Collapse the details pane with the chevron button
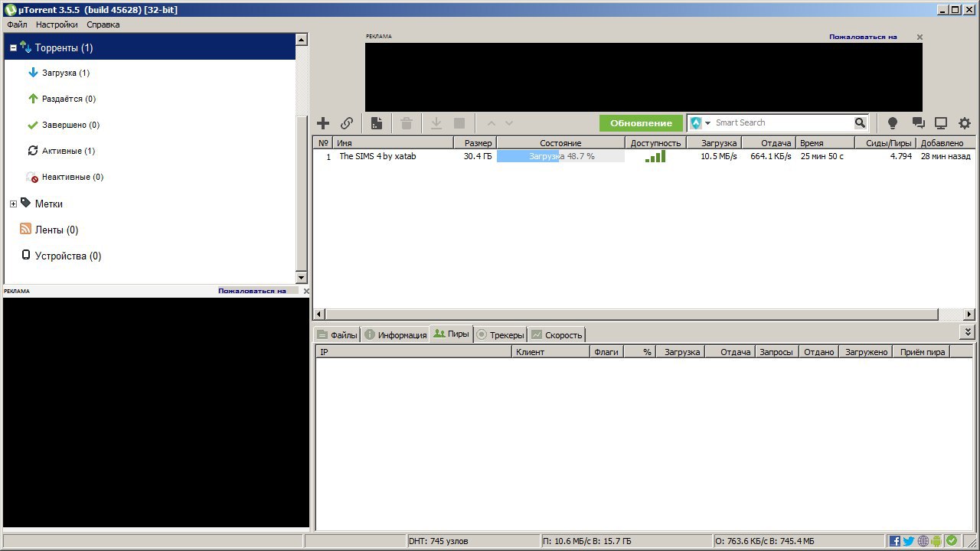 [968, 332]
